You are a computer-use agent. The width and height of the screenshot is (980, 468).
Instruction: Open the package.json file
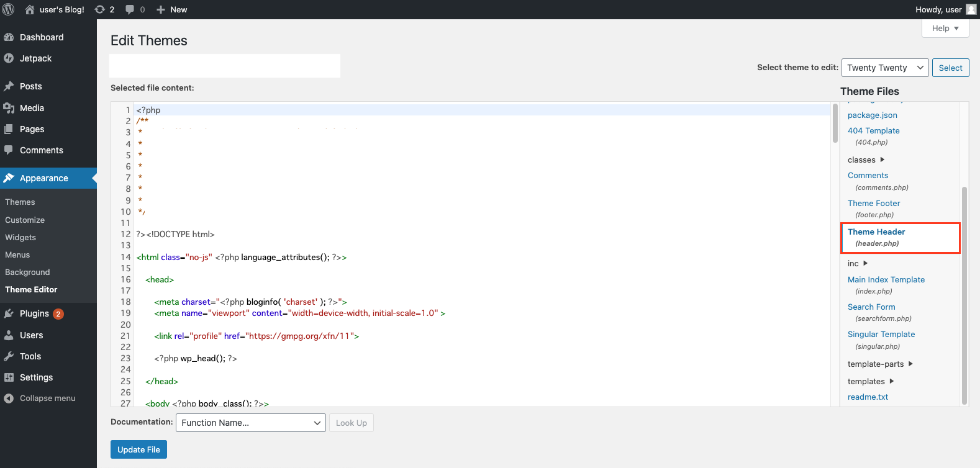click(x=872, y=115)
